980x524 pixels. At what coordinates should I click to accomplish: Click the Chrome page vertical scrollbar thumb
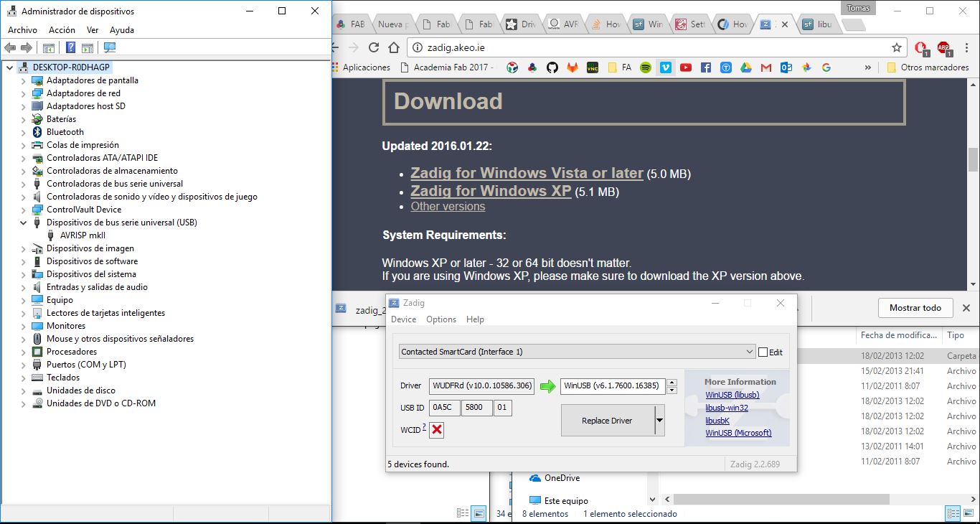point(974,159)
